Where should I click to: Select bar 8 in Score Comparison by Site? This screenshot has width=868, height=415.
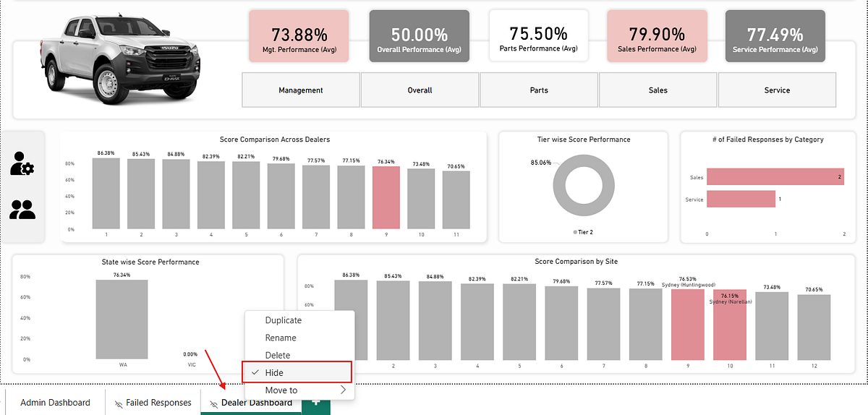tap(645, 324)
